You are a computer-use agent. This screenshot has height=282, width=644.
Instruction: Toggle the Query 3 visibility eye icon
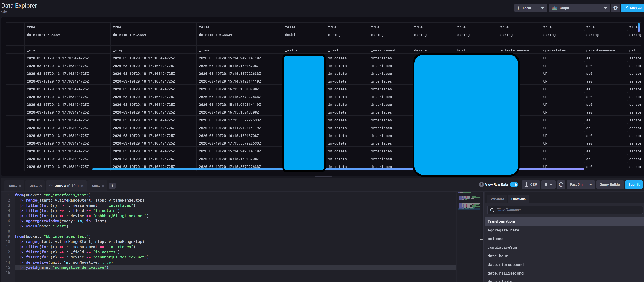point(51,186)
